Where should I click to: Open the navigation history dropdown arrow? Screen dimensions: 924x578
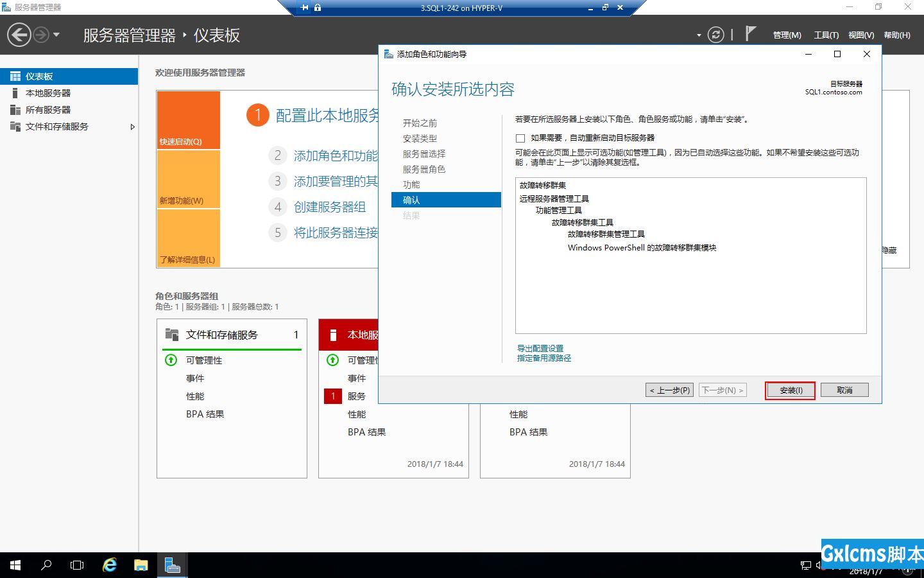tap(56, 35)
